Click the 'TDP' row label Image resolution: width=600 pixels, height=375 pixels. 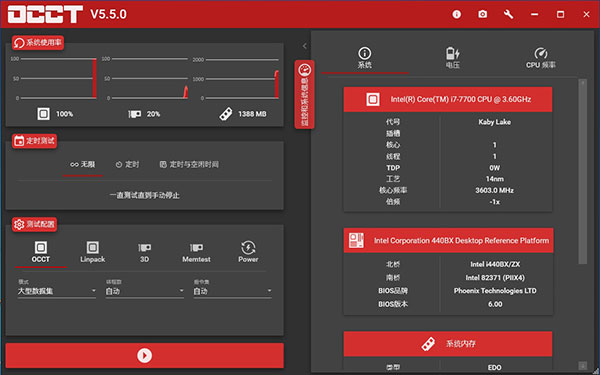click(393, 168)
